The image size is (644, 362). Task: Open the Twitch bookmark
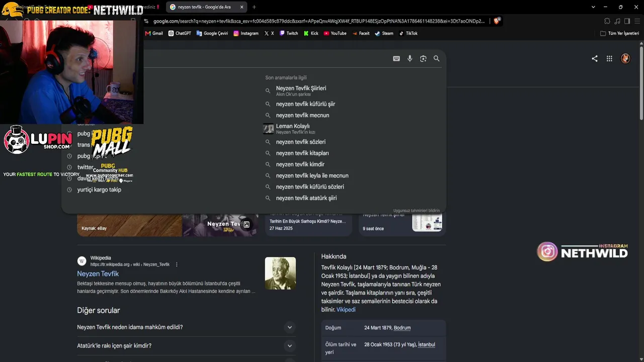point(289,33)
